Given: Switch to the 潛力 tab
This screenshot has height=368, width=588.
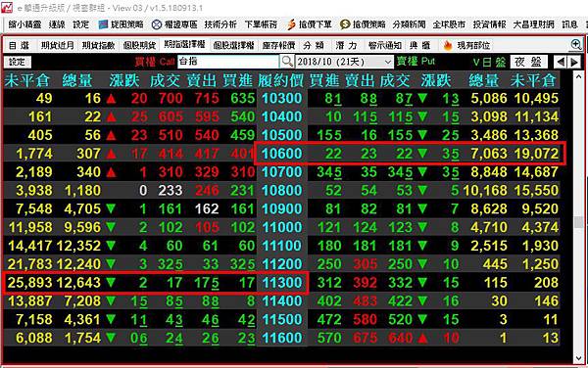Looking at the screenshot, I should 346,46.
